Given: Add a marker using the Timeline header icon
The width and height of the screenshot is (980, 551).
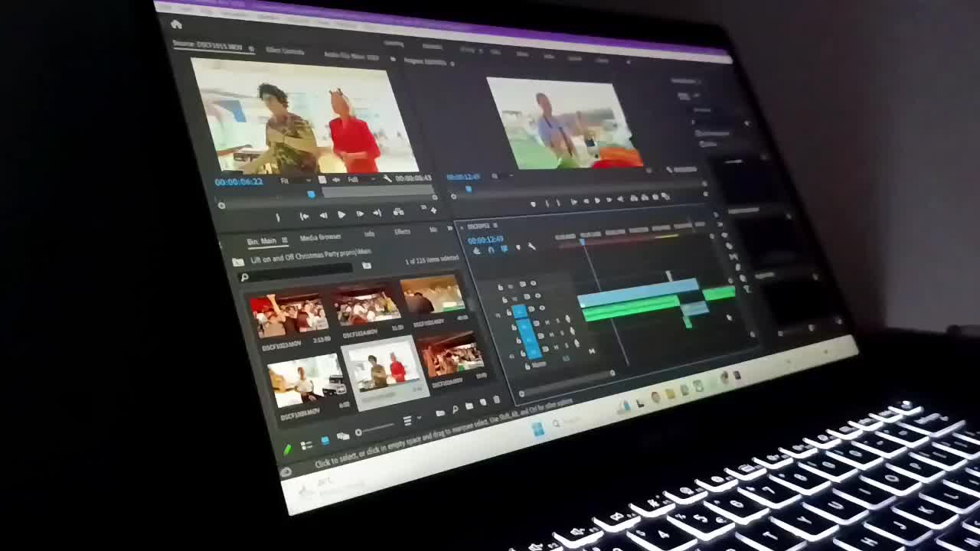Looking at the screenshot, I should pos(518,247).
